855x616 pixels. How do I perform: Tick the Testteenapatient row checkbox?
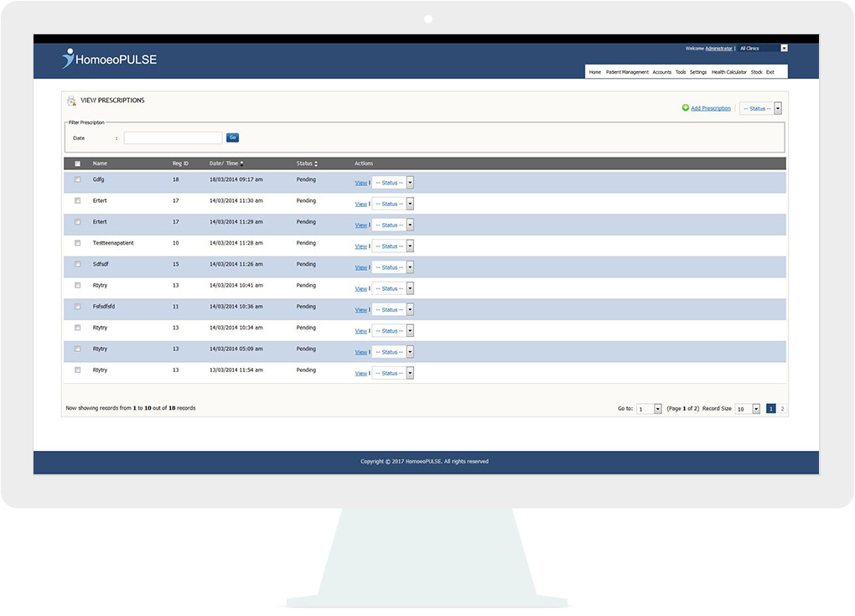pyautogui.click(x=78, y=243)
